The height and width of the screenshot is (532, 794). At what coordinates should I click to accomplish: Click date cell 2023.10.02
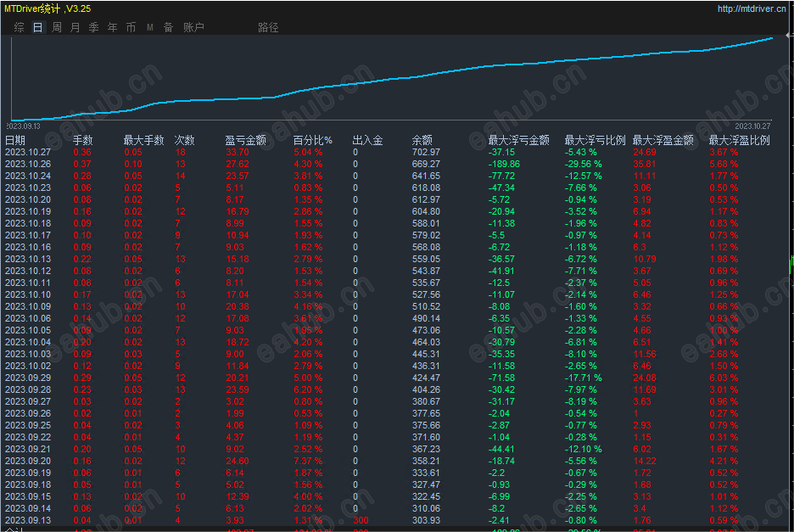[x=28, y=367]
